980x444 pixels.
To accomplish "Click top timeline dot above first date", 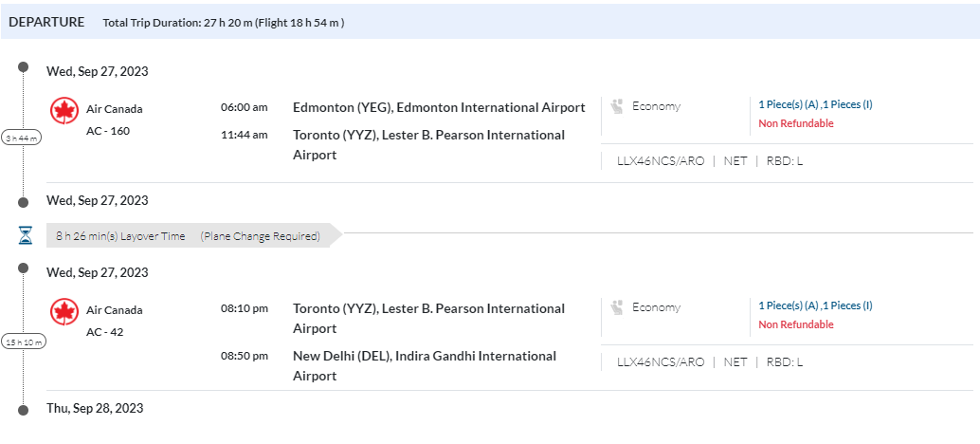I will coord(23,67).
